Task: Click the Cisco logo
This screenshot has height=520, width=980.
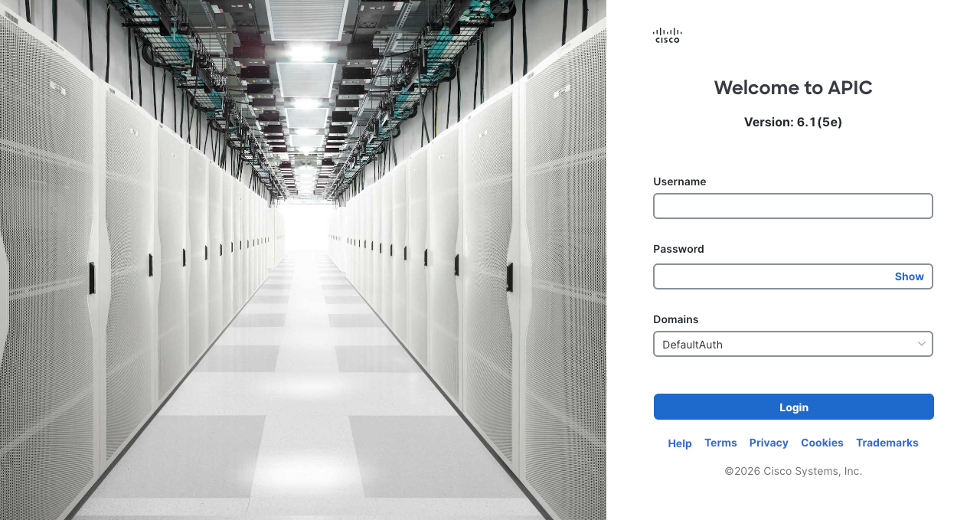Action: click(667, 35)
